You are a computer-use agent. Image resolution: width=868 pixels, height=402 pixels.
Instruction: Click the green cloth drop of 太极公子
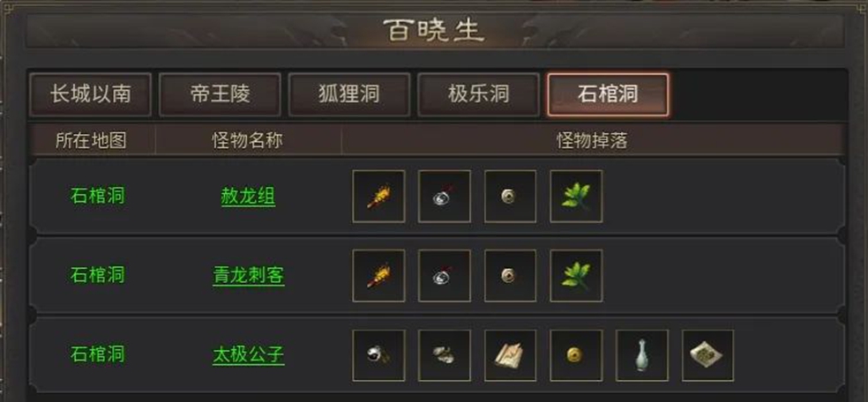tap(708, 355)
